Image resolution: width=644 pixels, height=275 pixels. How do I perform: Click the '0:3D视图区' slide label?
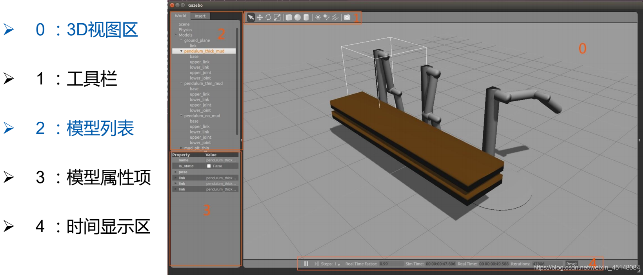point(87,30)
